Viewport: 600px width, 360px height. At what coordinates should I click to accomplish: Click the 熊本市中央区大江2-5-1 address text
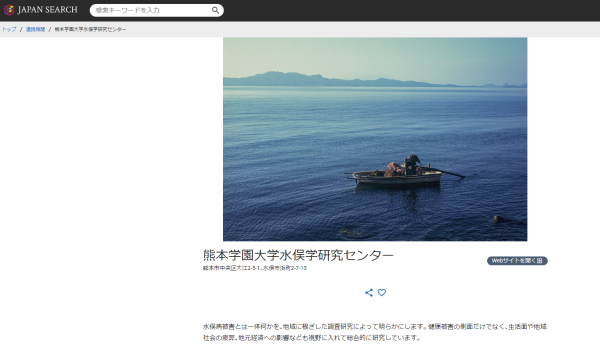tap(232, 268)
